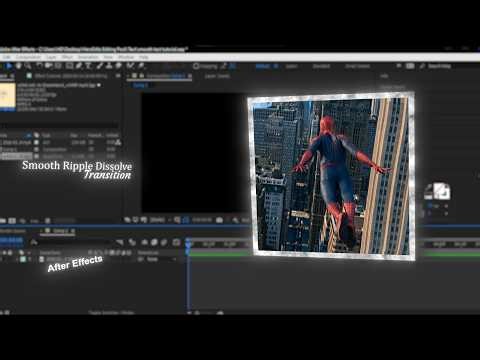Image resolution: width=480 pixels, height=360 pixels.
Task: Open the layer's Parent None dropdown
Action: [161, 259]
